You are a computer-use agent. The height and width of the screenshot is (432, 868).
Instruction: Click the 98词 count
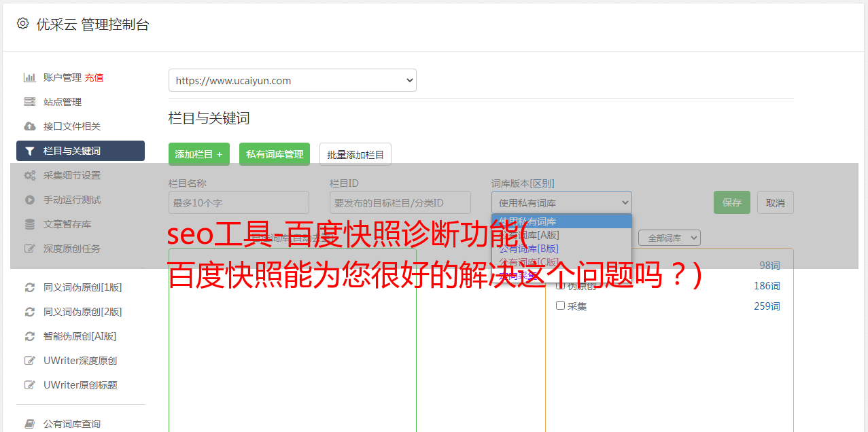point(769,266)
